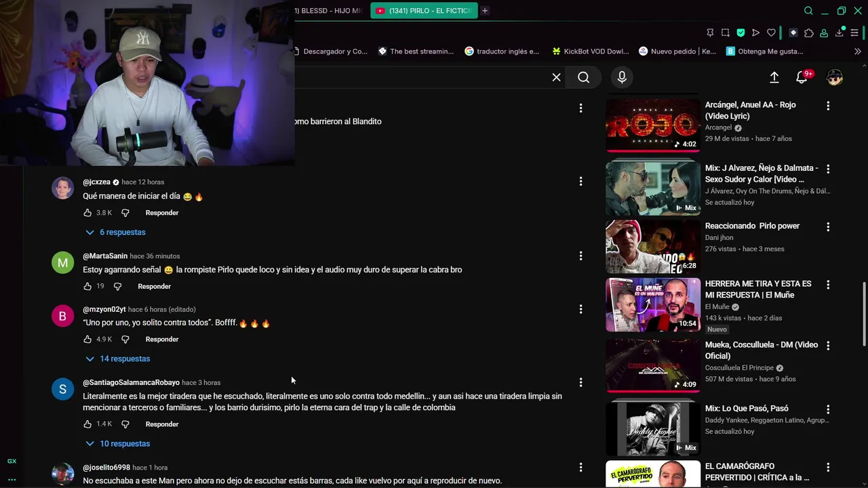Click the My Flow send icon

(x=755, y=33)
